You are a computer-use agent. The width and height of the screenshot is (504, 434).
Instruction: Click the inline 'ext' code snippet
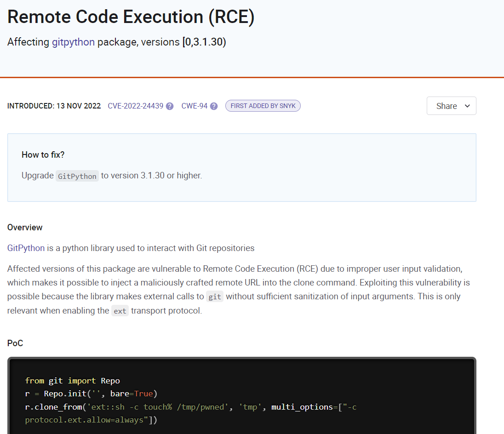pos(120,311)
